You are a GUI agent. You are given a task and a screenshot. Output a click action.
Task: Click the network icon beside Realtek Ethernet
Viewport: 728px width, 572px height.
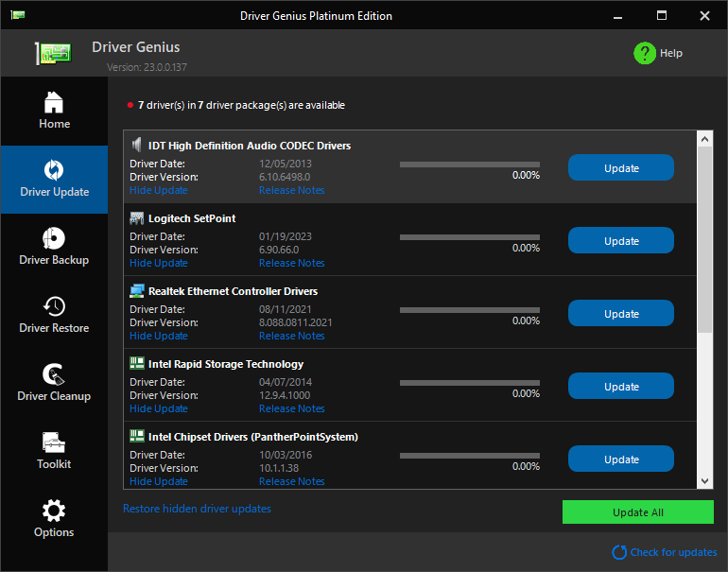click(136, 291)
